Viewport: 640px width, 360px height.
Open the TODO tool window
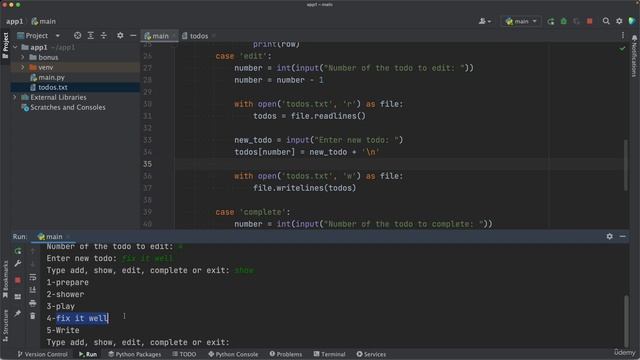184,354
